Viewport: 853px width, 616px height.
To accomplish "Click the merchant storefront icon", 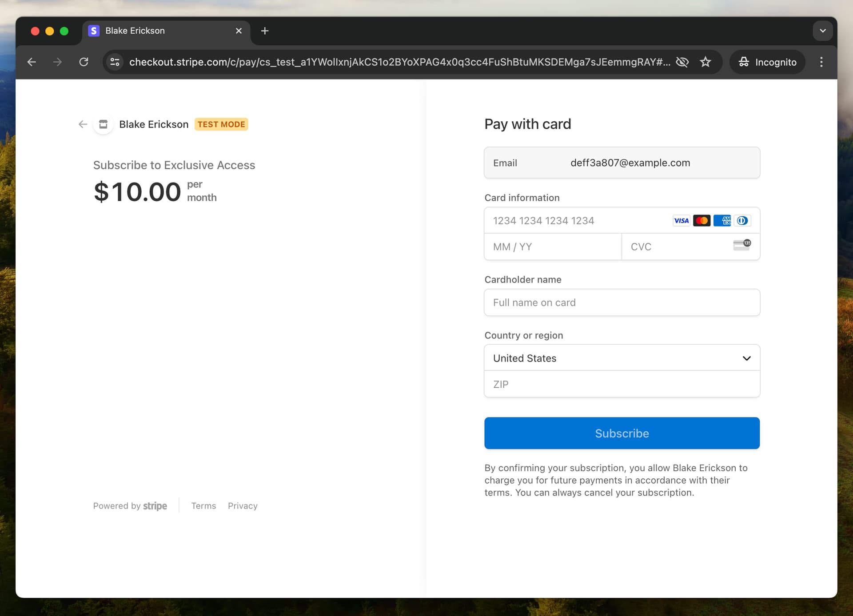I will click(103, 124).
